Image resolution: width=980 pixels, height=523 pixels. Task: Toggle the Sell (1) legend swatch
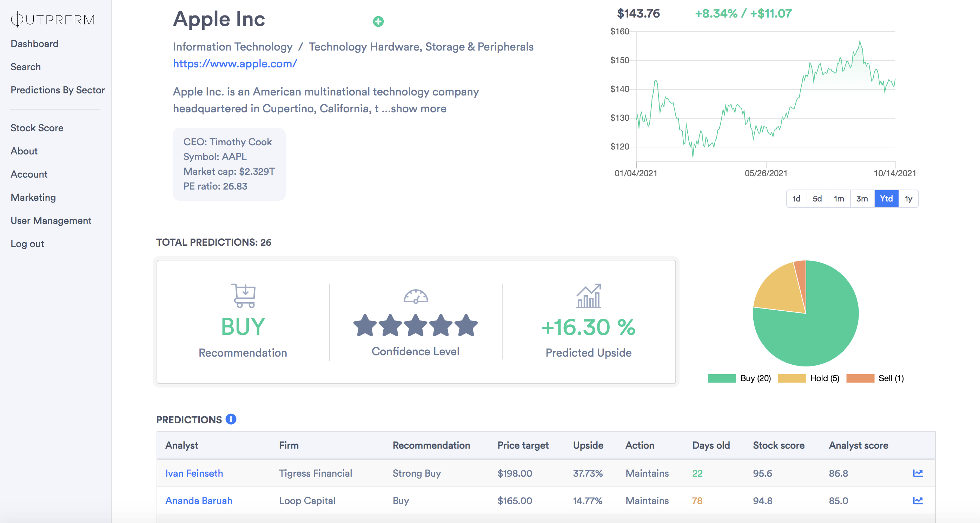pos(860,378)
